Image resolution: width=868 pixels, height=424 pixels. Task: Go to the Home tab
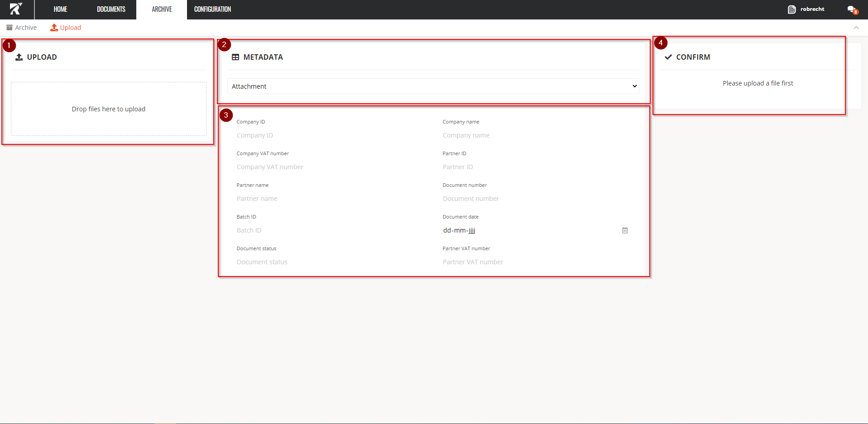pos(60,10)
